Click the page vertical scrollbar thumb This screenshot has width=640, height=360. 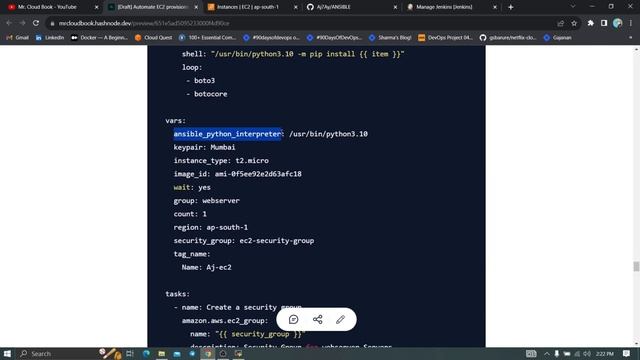(636, 266)
